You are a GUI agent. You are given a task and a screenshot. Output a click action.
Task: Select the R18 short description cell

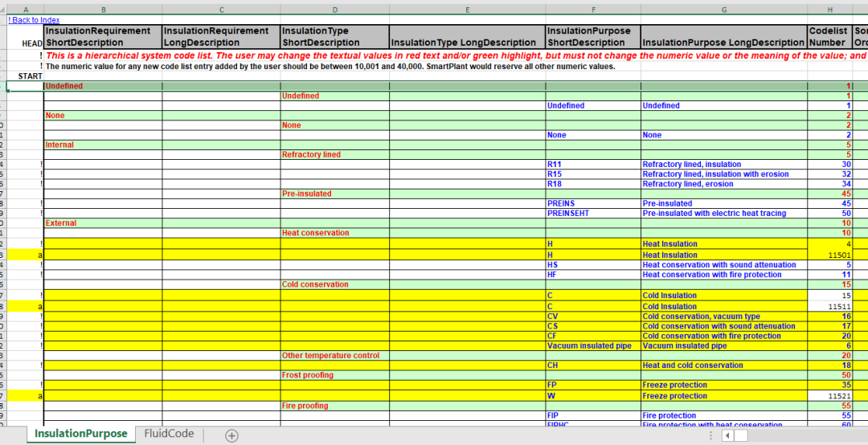(593, 184)
